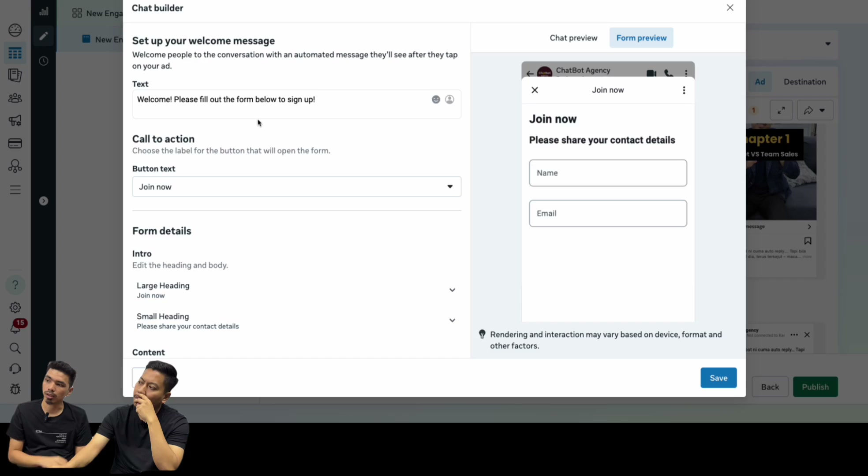Open the top-right background dropdown caret
The width and height of the screenshot is (868, 476).
pos(827,44)
